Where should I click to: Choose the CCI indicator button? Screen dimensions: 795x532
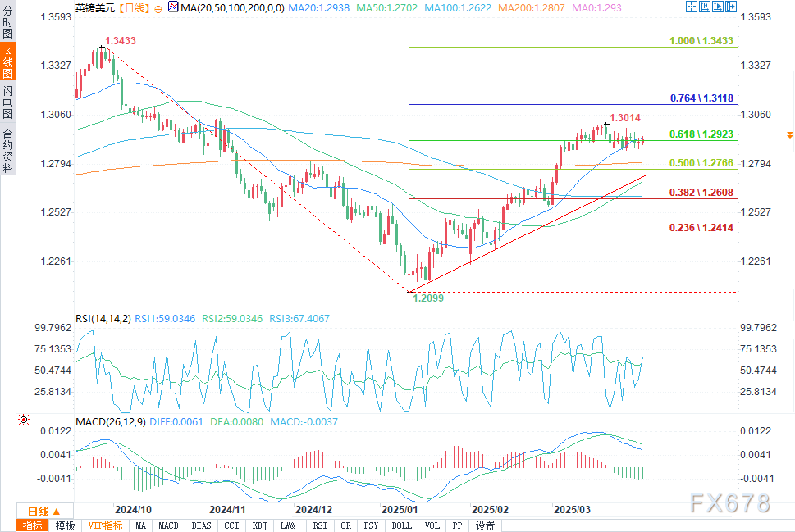point(231,525)
